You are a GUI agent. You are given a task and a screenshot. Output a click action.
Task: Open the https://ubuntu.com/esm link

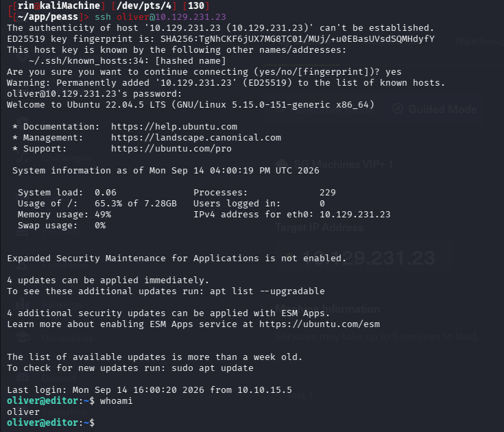click(x=320, y=324)
